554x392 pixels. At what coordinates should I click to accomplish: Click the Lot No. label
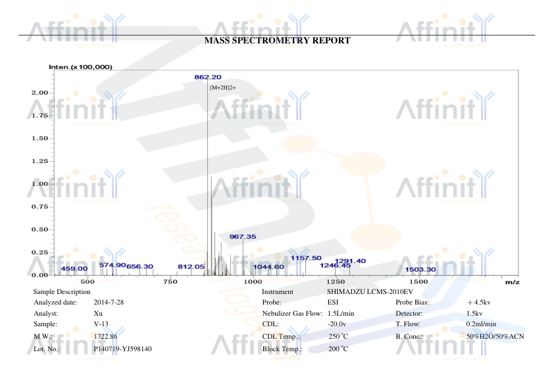point(47,349)
